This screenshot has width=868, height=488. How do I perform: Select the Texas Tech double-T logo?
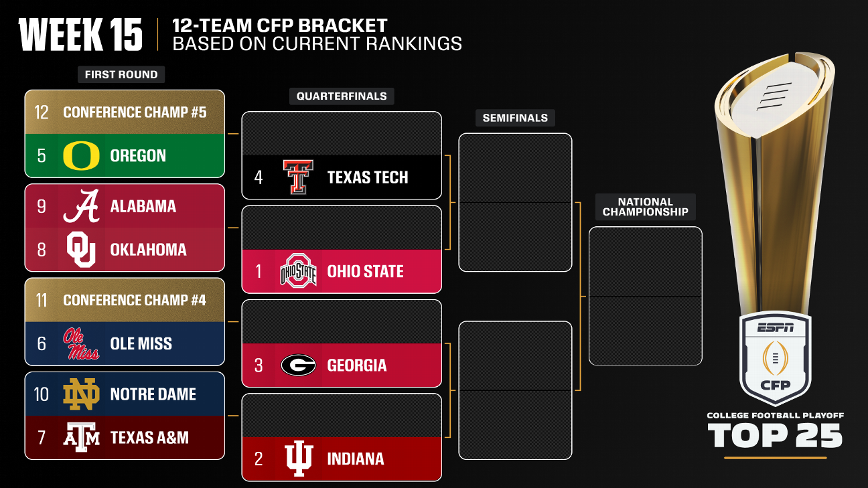tap(298, 177)
